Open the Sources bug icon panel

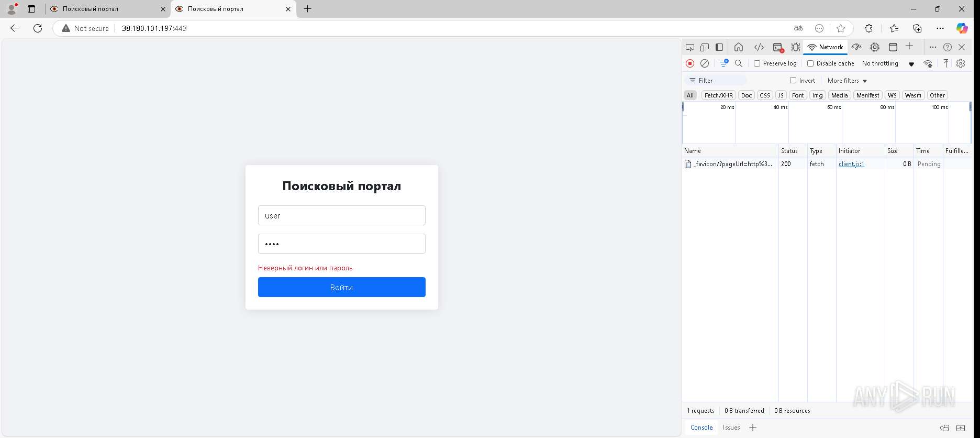pyautogui.click(x=796, y=47)
